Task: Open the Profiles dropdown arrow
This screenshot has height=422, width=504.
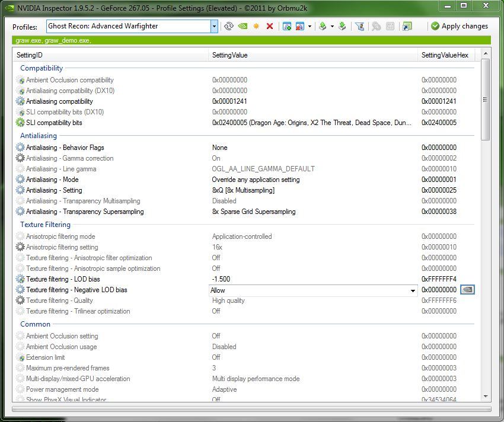Action: (x=214, y=26)
